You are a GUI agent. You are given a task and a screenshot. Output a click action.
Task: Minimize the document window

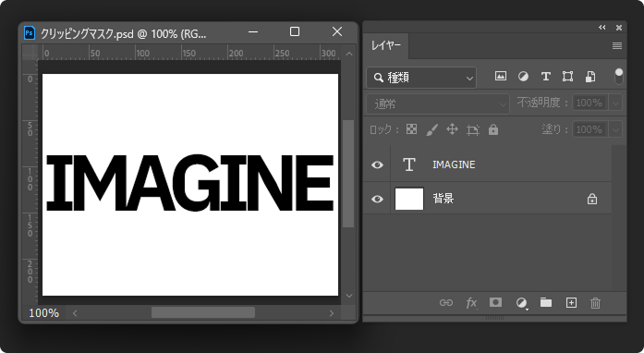253,31
